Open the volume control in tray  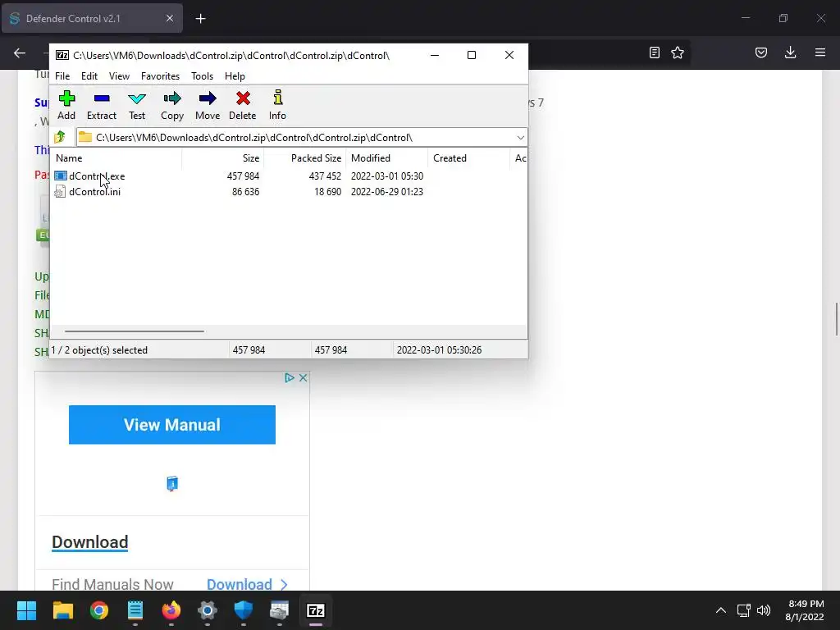(x=764, y=610)
